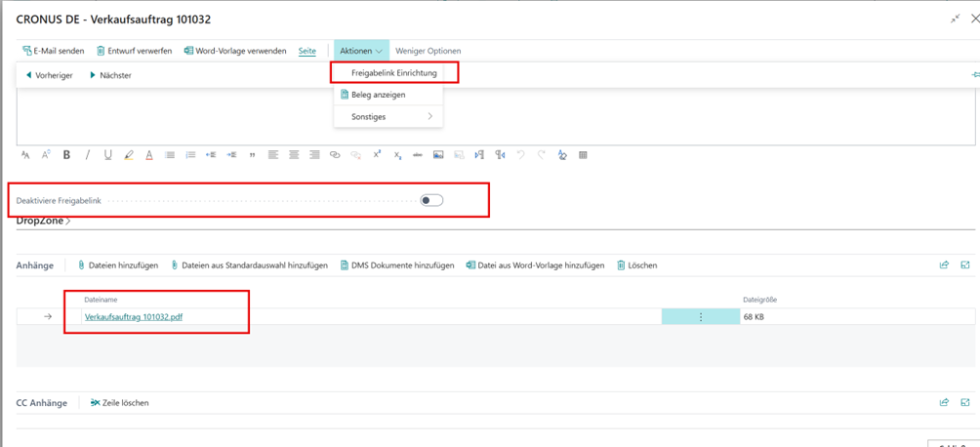Screen dimensions: 980x447
Task: Select Freigabelink Einrichtung menu entry
Action: click(393, 73)
